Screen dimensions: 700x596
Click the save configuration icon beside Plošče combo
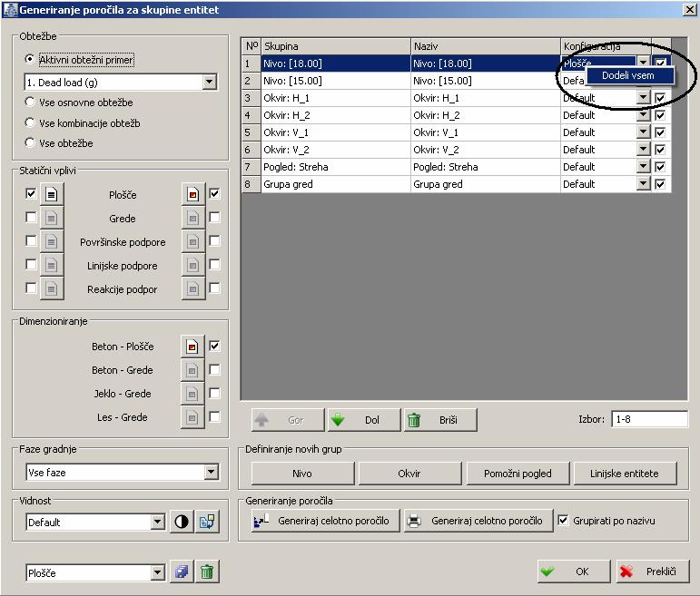point(182,572)
